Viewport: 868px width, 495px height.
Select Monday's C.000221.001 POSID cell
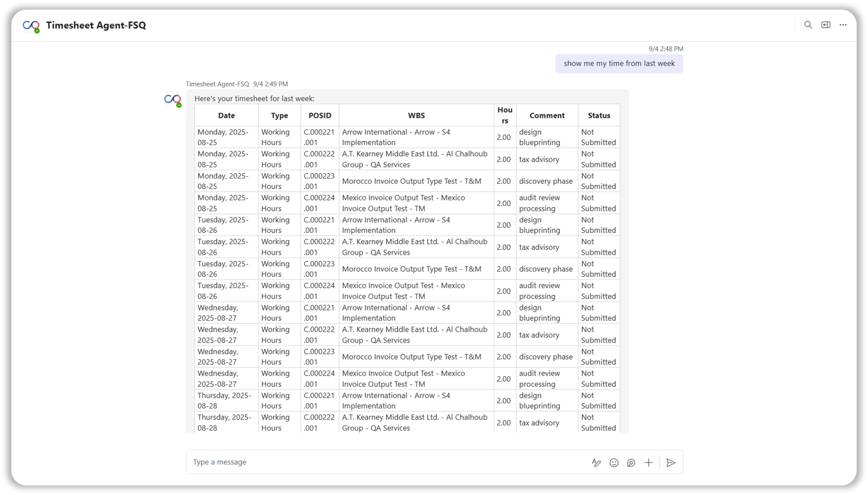tap(320, 137)
